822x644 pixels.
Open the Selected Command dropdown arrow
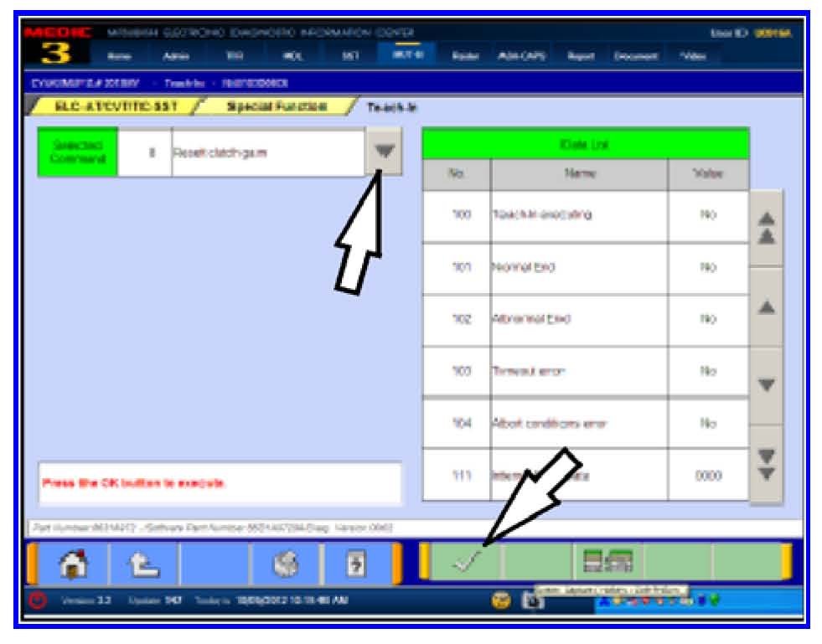(x=384, y=152)
